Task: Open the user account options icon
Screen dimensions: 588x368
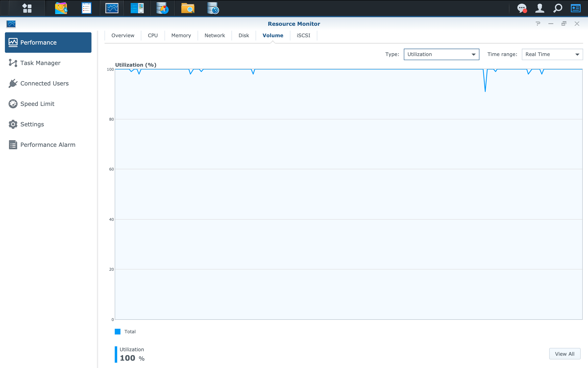Action: [540, 8]
